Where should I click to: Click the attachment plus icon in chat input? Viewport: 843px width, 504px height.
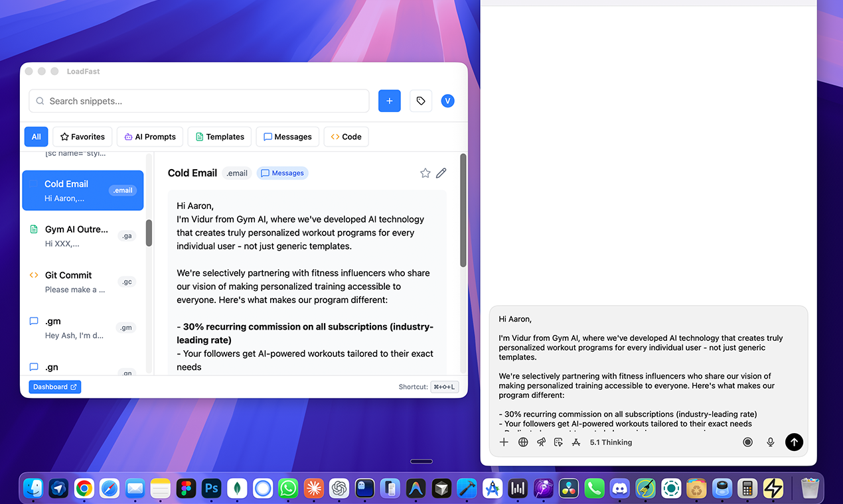coord(504,442)
